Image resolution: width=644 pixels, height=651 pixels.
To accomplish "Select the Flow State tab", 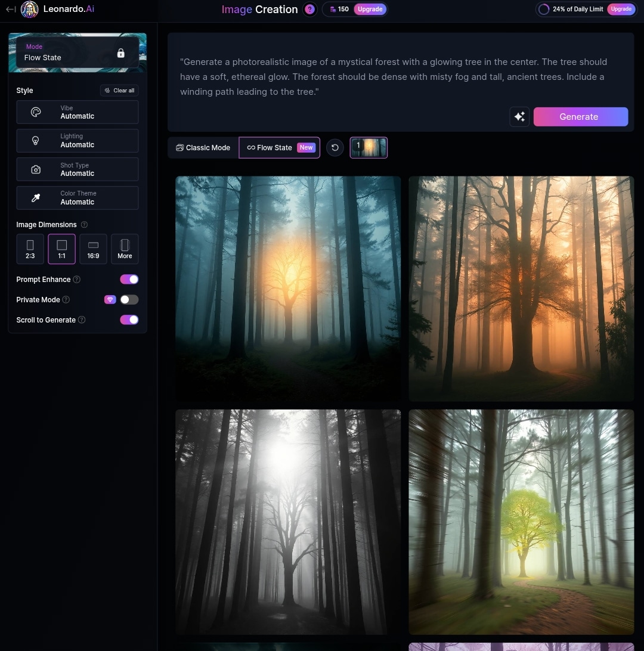I will [280, 147].
